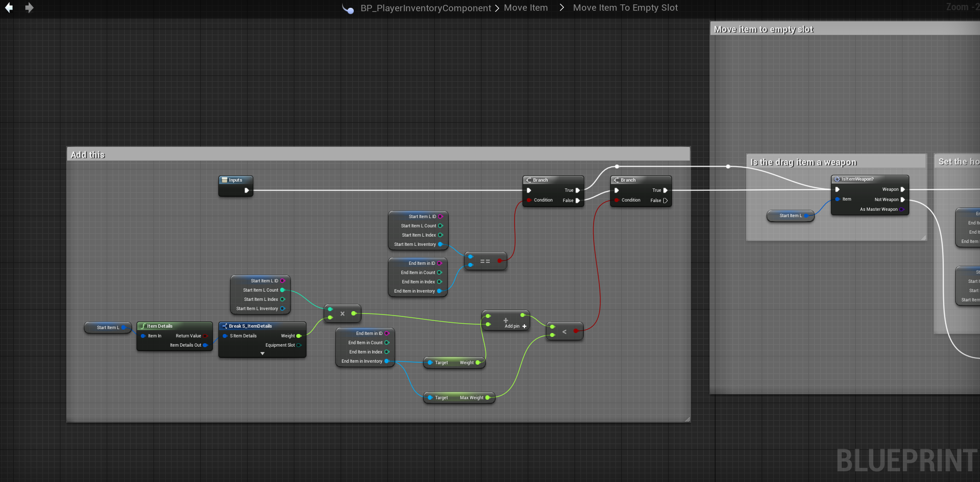Click the Weight output pin on Break S_ItemDetails
980x482 pixels.
click(x=299, y=336)
